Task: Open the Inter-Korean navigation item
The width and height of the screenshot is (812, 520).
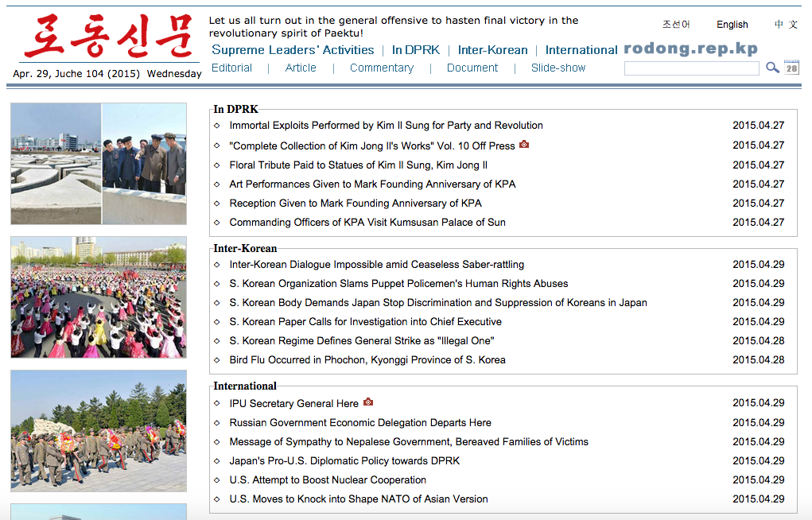Action: point(492,49)
